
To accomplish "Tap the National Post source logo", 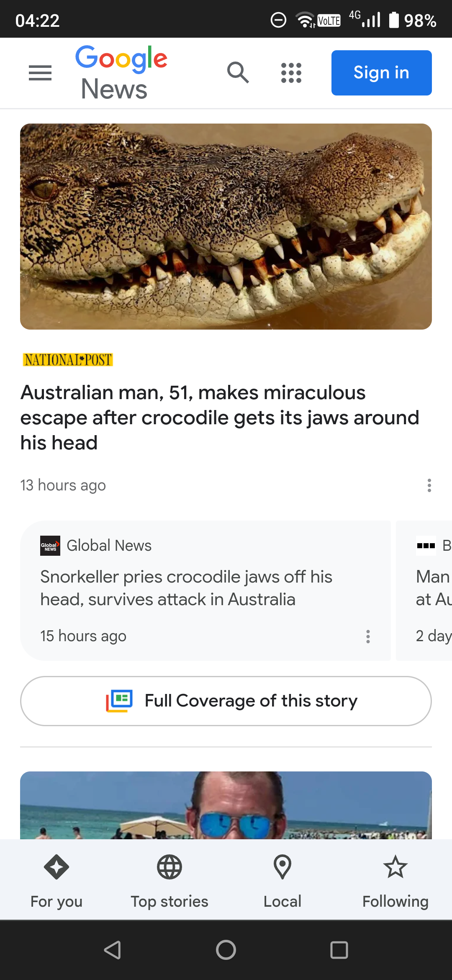I will click(x=68, y=360).
